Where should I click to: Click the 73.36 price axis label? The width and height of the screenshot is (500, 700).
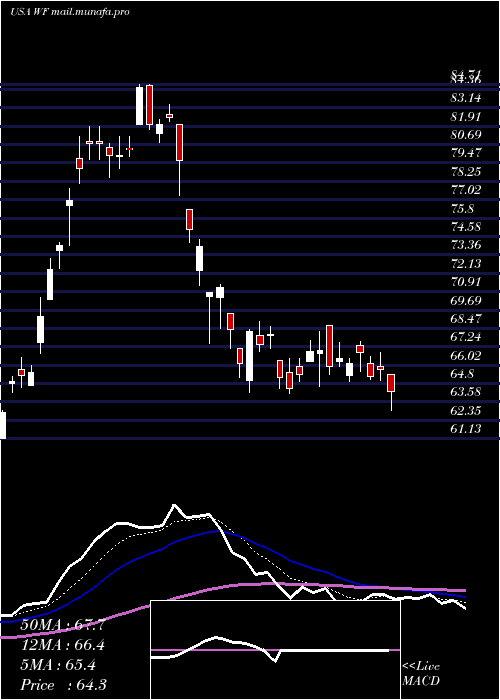click(x=466, y=245)
